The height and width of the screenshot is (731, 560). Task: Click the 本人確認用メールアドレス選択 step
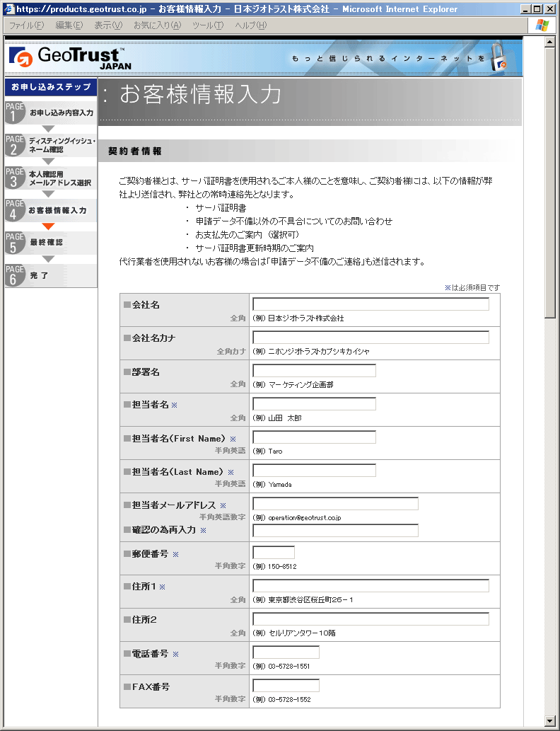[59, 178]
